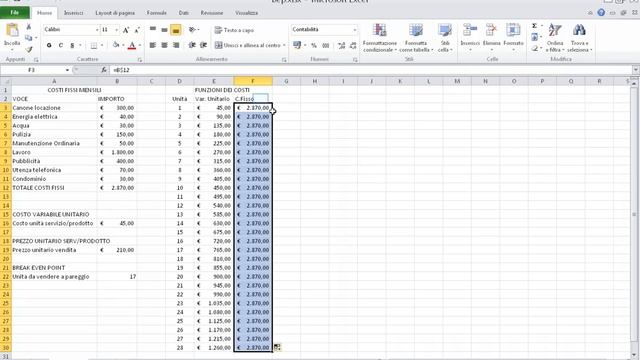Click Testo a capo wrap text
The height and width of the screenshot is (360, 640).
click(234, 30)
